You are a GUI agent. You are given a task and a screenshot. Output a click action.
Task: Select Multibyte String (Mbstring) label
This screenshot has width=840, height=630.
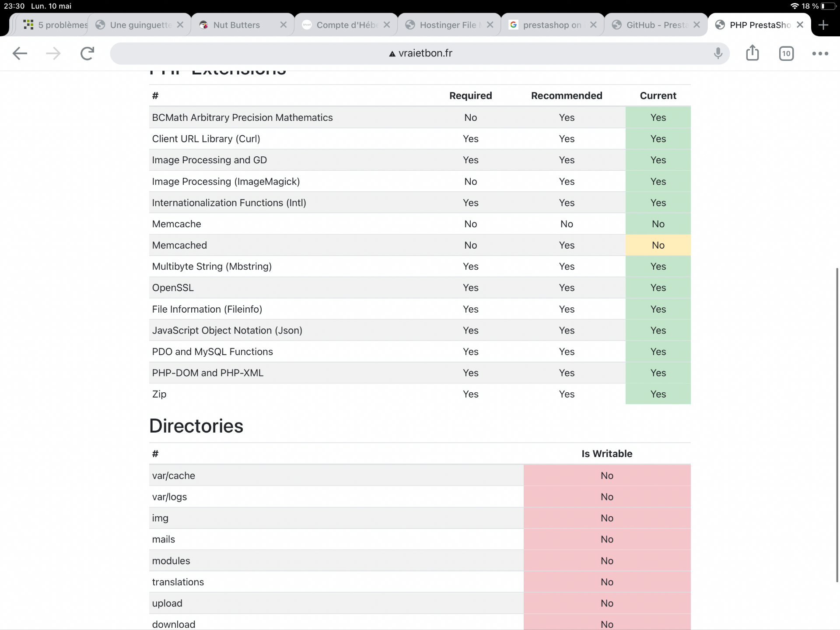(212, 266)
